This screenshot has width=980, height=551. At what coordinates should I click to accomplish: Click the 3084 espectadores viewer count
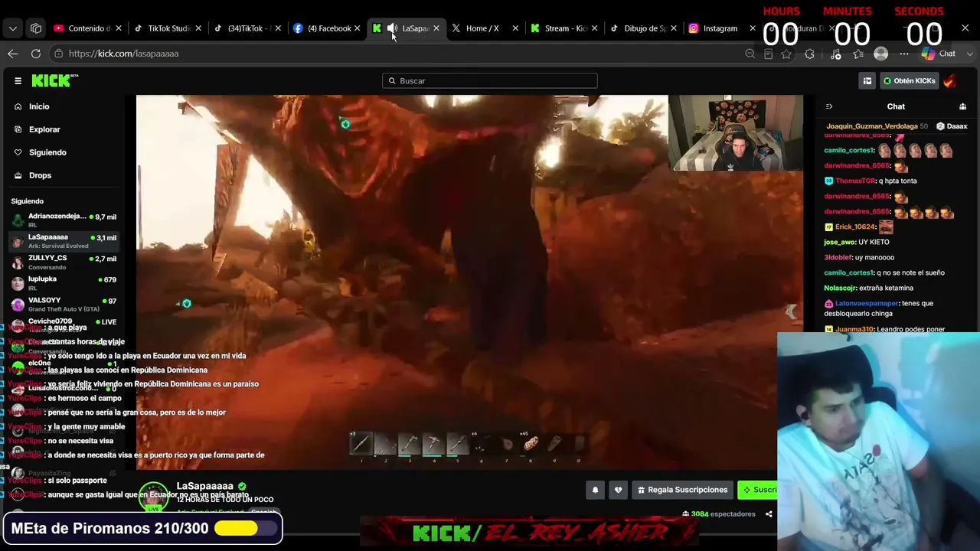pyautogui.click(x=719, y=514)
